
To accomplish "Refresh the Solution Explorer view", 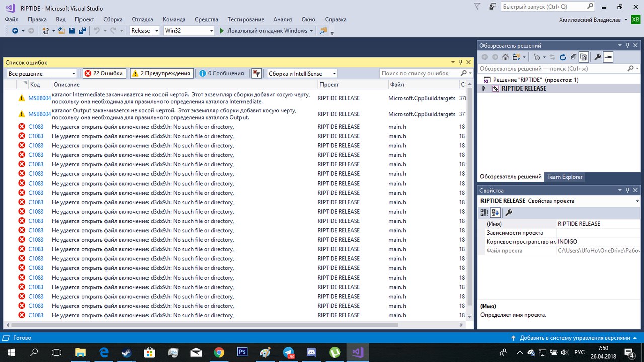I will tap(563, 57).
